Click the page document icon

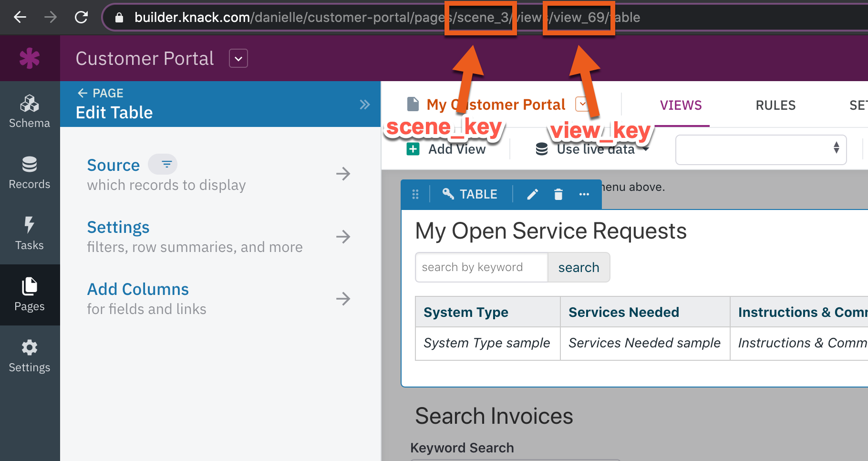click(413, 104)
